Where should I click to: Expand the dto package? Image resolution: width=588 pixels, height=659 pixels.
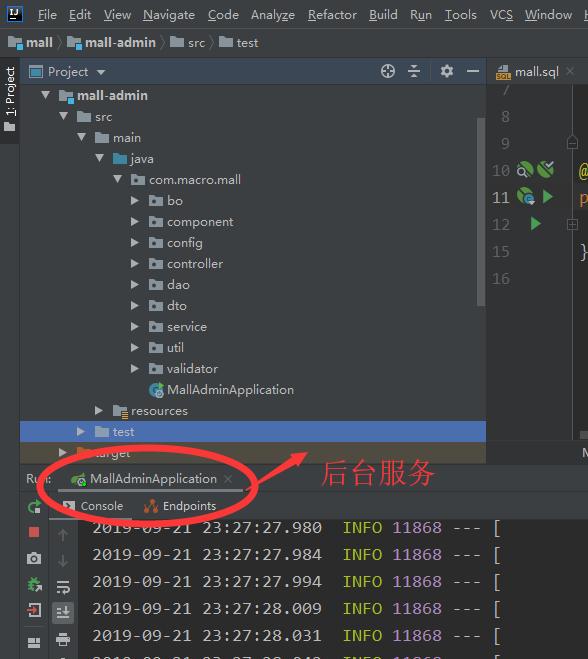click(134, 306)
